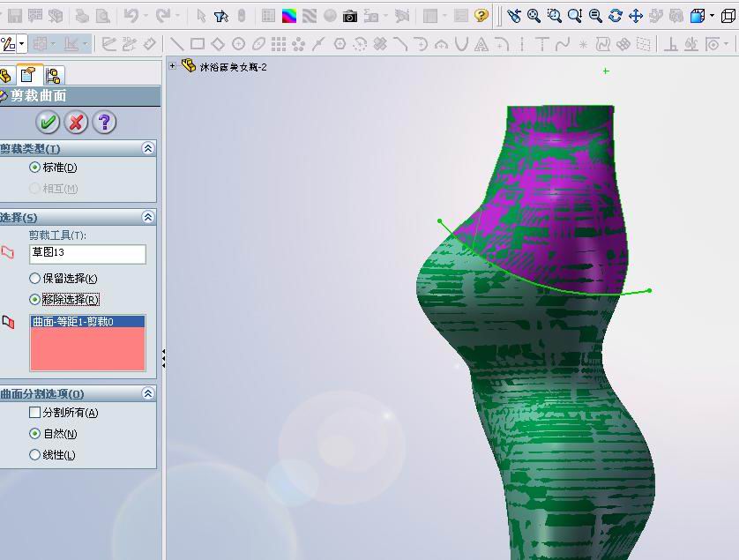Collapse the 剪裁类型(T) section
This screenshot has height=560, width=739.
click(148, 148)
